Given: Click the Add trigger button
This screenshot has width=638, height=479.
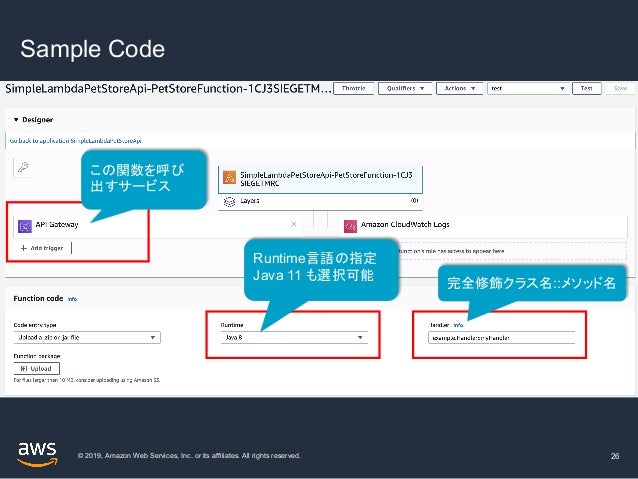Looking at the screenshot, I should click(42, 248).
